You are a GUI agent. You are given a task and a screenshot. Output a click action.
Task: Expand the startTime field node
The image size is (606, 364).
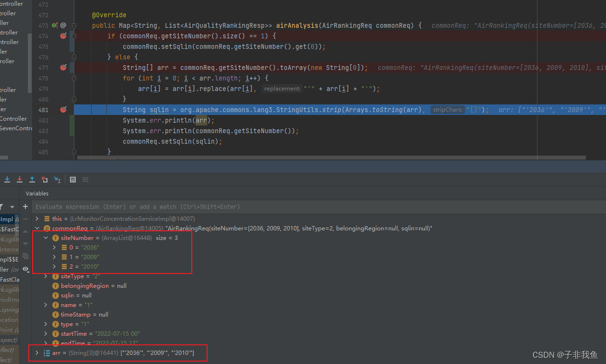(x=46, y=334)
